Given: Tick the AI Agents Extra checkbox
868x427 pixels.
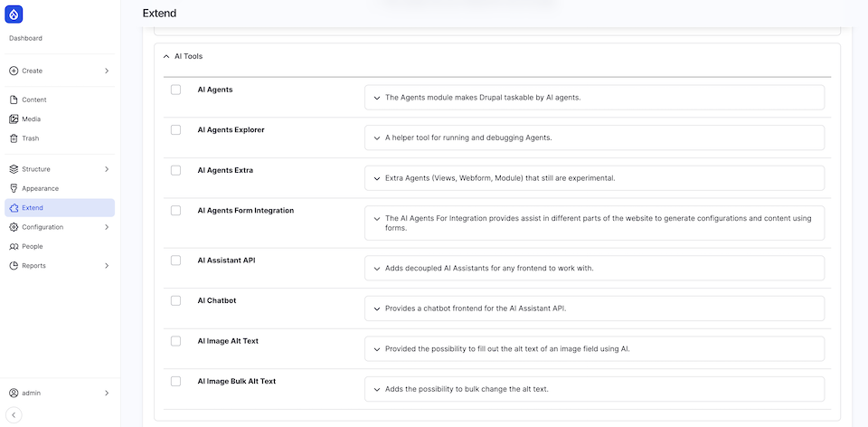Looking at the screenshot, I should point(175,170).
